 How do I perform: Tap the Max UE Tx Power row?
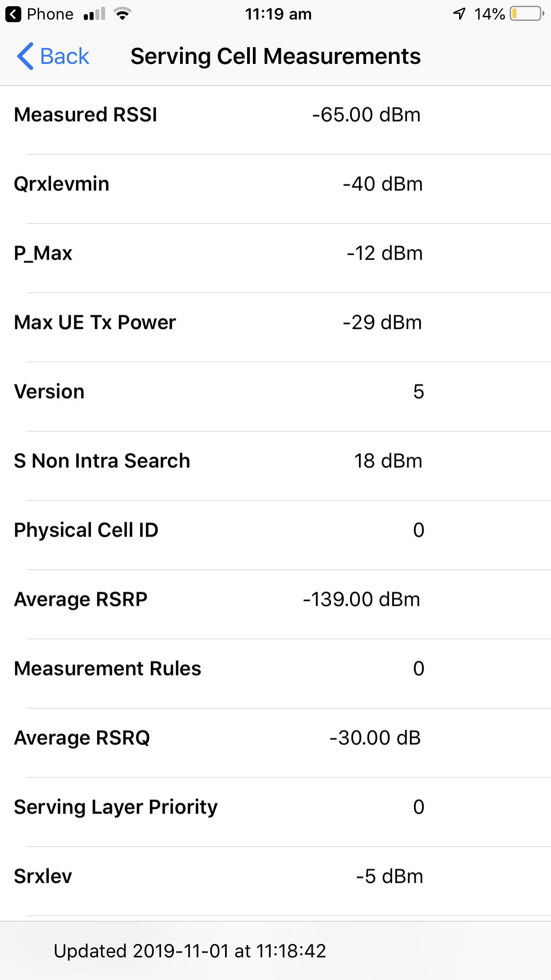pyautogui.click(x=275, y=323)
